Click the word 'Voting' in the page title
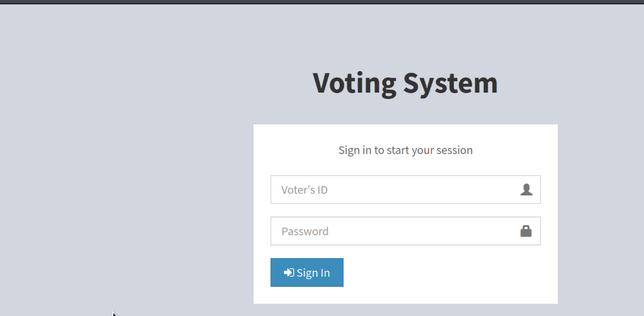Viewport: 644px width, 316px height. (355, 83)
